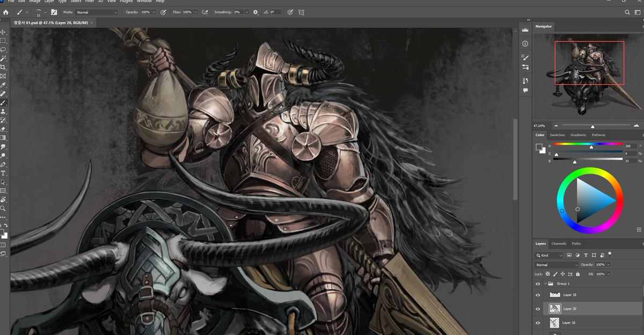Toggle pressure for opacity icon
Image resolution: width=644 pixels, height=335 pixels.
coord(164,12)
